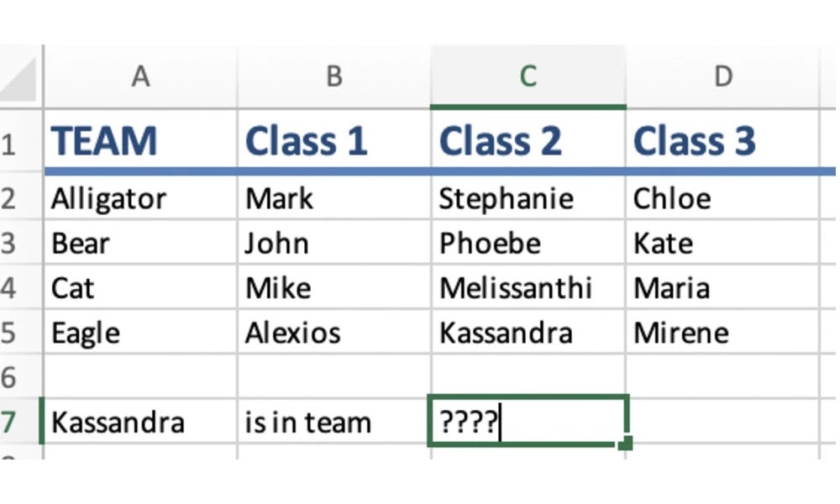Select the cell containing Mirene
Viewport: 840px width, 504px height.
tap(722, 332)
